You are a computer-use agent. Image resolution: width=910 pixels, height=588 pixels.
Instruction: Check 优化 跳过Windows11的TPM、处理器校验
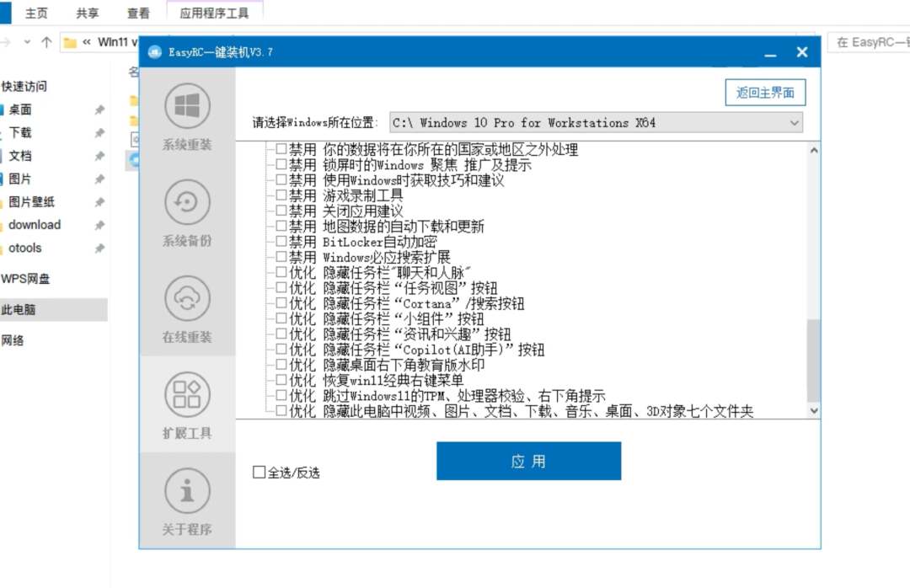coord(281,395)
